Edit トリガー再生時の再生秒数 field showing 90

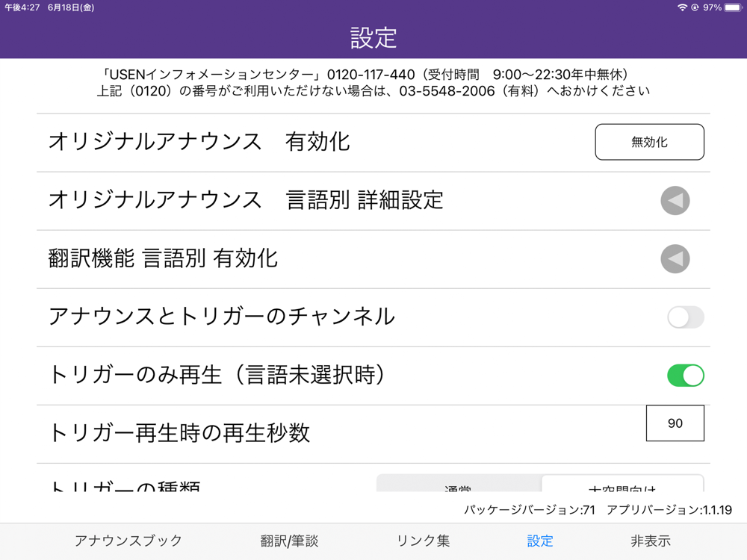click(675, 423)
